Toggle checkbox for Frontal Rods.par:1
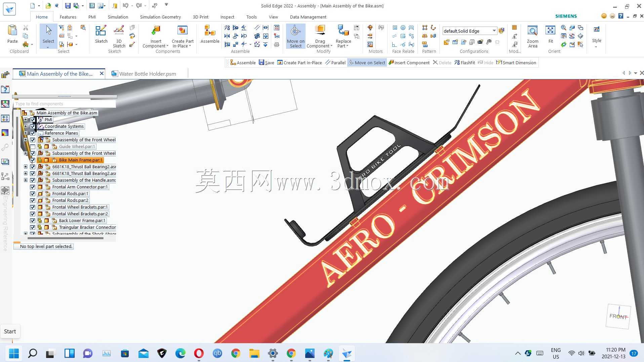Image resolution: width=644 pixels, height=362 pixels. click(33, 194)
